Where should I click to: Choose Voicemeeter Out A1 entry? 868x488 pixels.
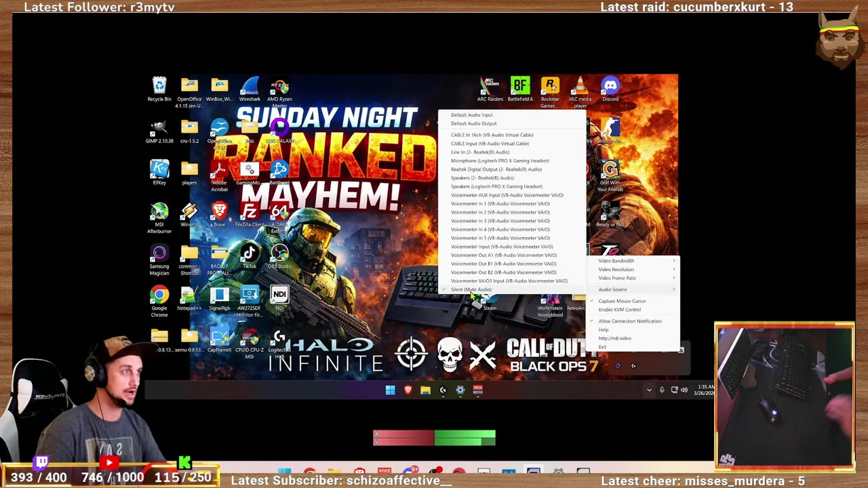[x=512, y=256]
